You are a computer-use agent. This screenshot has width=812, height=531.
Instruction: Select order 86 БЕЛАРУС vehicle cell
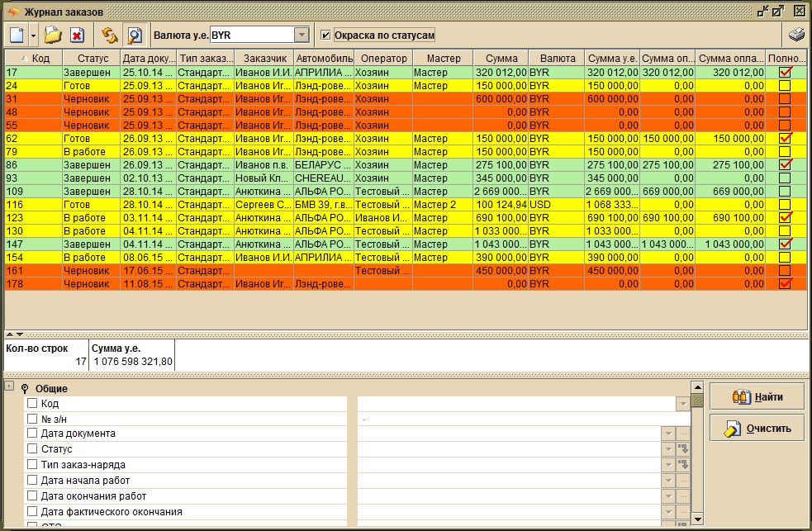tap(324, 164)
